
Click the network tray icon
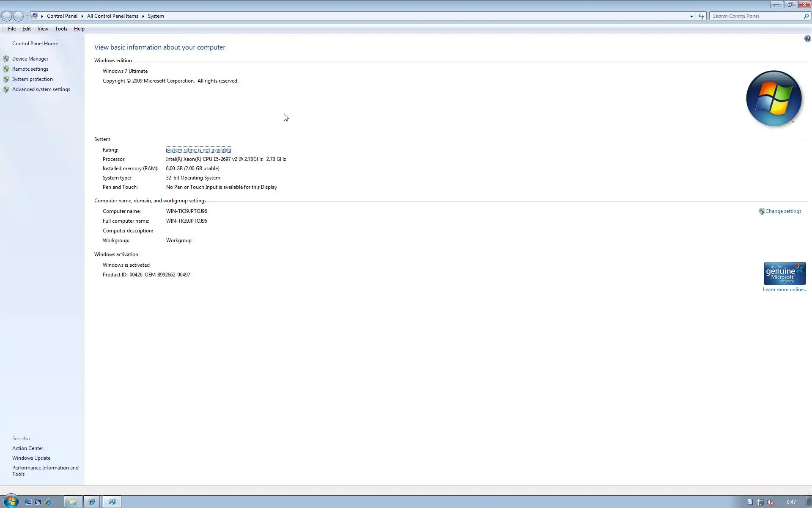[760, 502]
